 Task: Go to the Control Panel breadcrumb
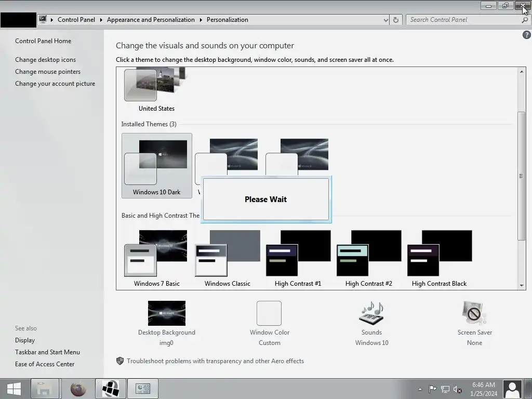pos(76,20)
